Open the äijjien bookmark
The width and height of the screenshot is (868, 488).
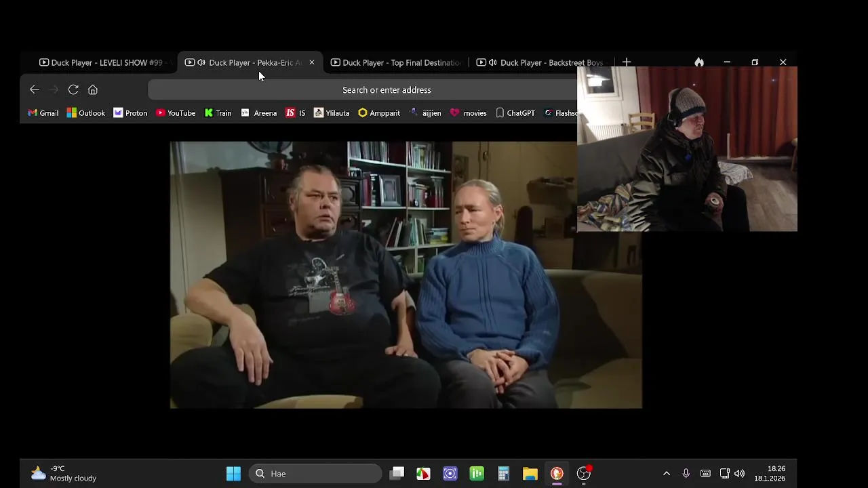point(426,113)
